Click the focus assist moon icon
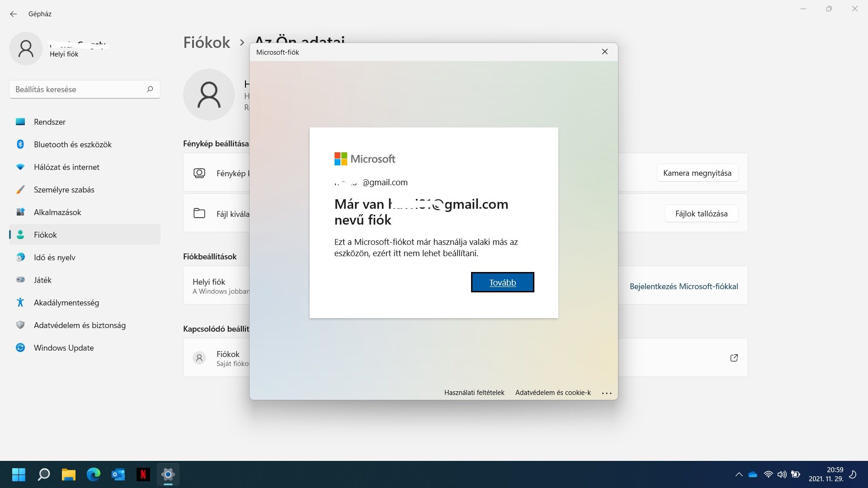The width and height of the screenshot is (868, 488). pyautogui.click(x=853, y=474)
